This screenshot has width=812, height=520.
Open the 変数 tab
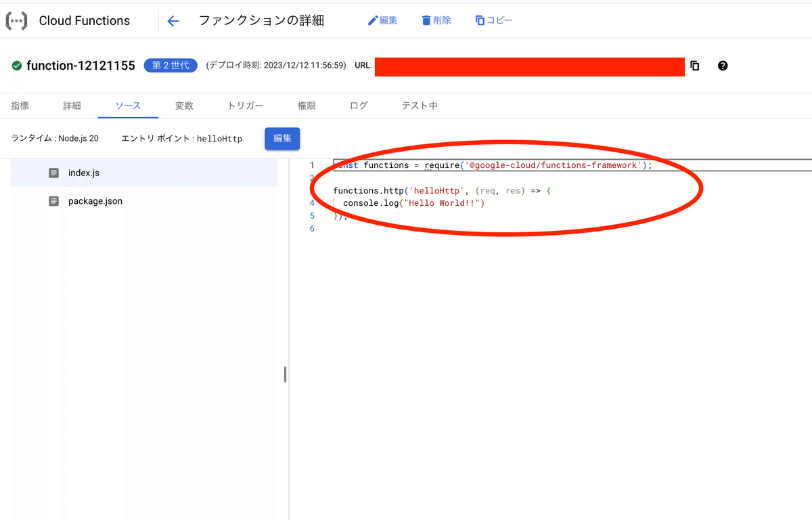click(x=184, y=106)
